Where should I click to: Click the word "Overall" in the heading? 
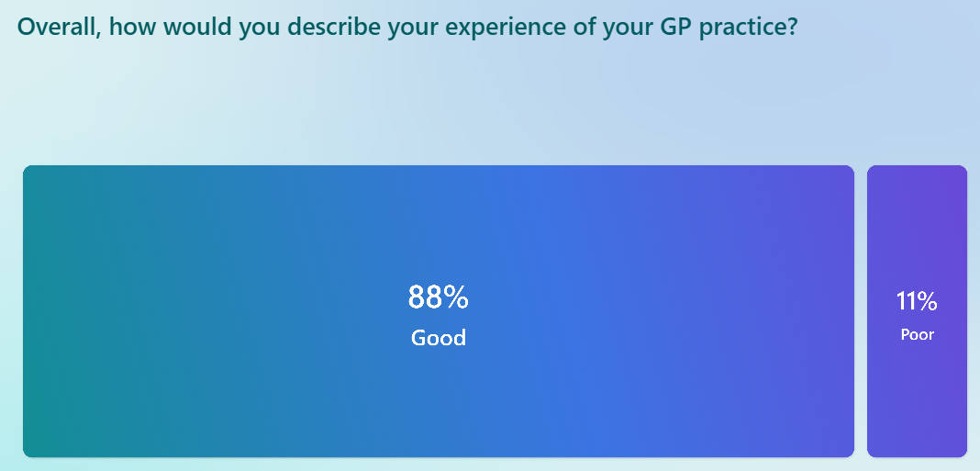point(57,27)
